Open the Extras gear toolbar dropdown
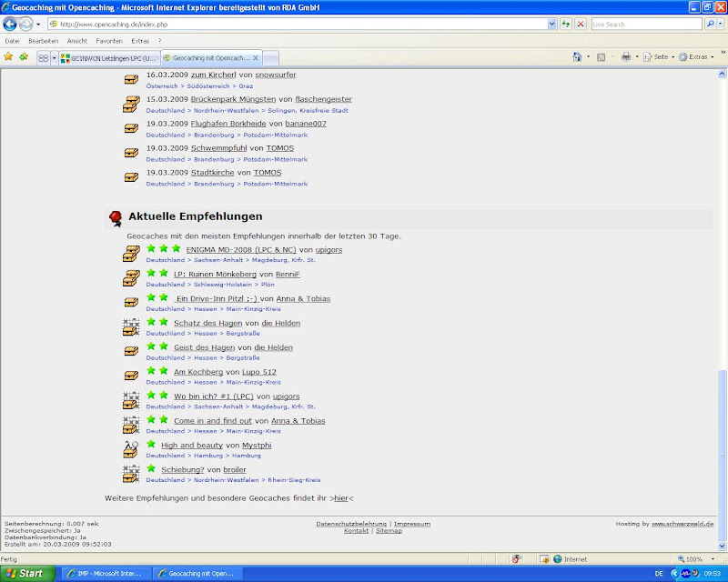This screenshot has height=582, width=728. click(696, 57)
